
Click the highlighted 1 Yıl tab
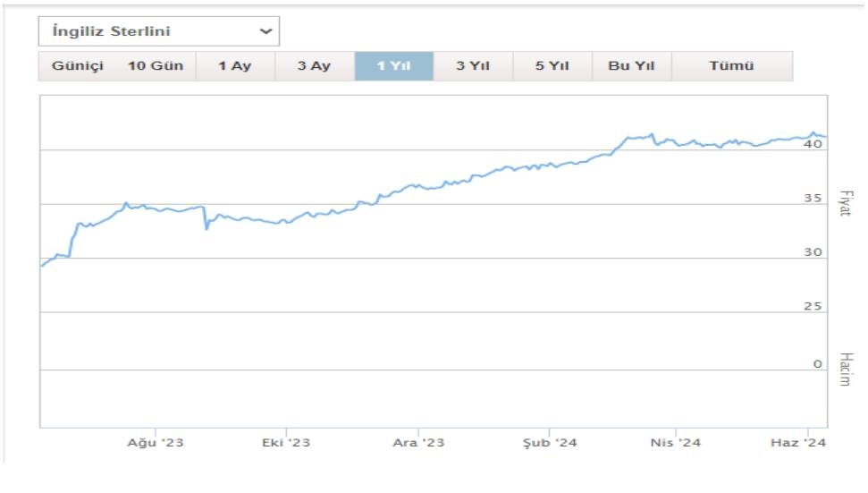pyautogui.click(x=393, y=66)
